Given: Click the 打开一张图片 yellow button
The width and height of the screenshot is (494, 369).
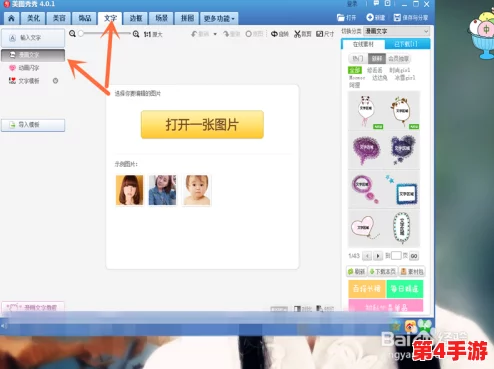Looking at the screenshot, I should click(202, 125).
